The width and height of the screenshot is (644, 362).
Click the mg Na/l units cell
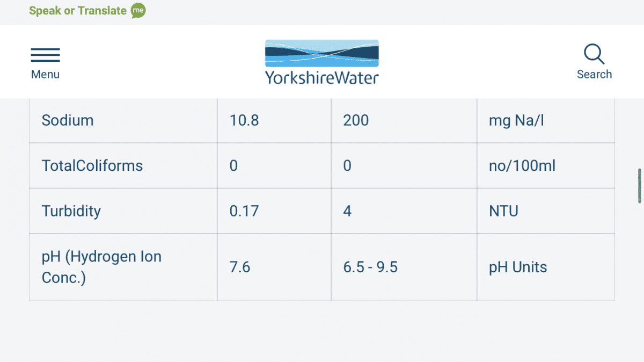[x=546, y=120]
